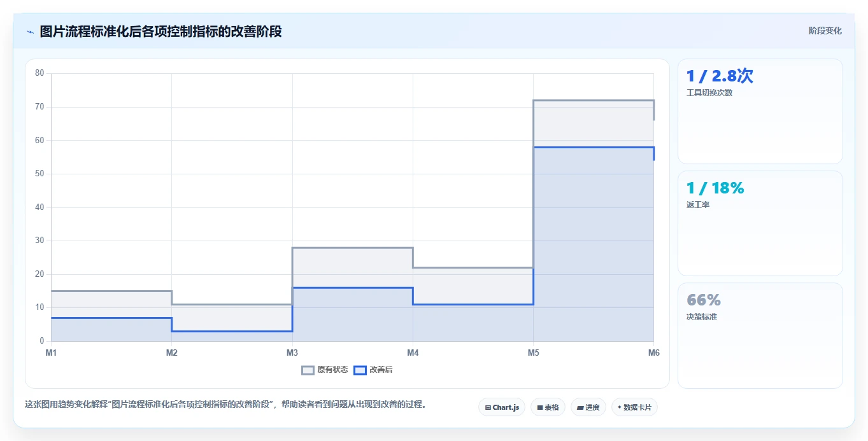Viewport: 868px width, 441px height.
Task: Toggle the 原有状态 legend item
Action: (x=325, y=370)
